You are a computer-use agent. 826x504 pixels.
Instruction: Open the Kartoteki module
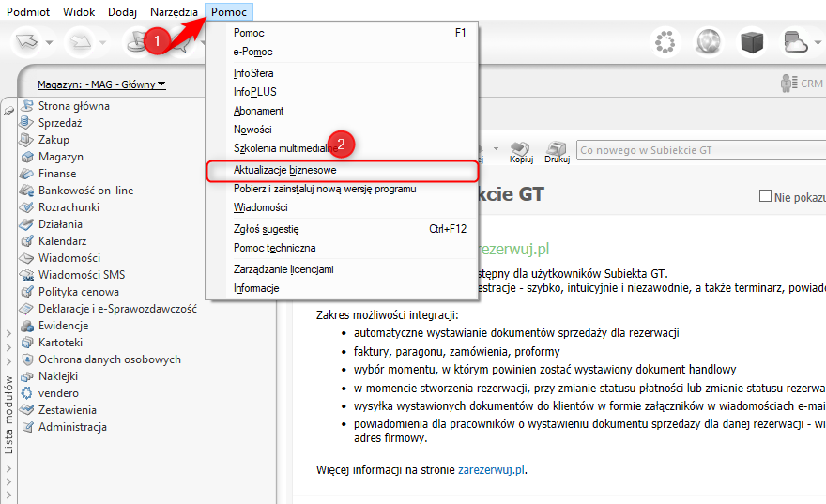[x=60, y=343]
